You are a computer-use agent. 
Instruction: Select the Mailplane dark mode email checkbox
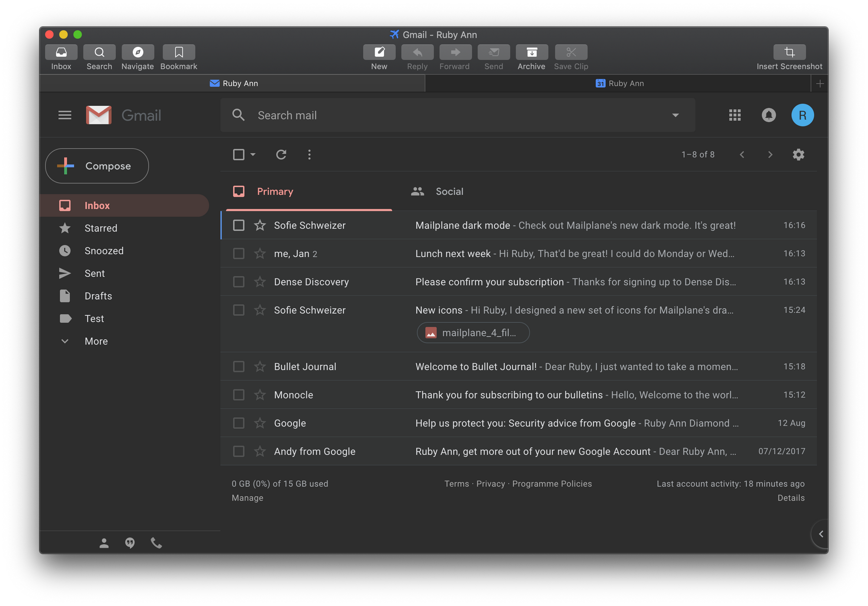coord(239,225)
